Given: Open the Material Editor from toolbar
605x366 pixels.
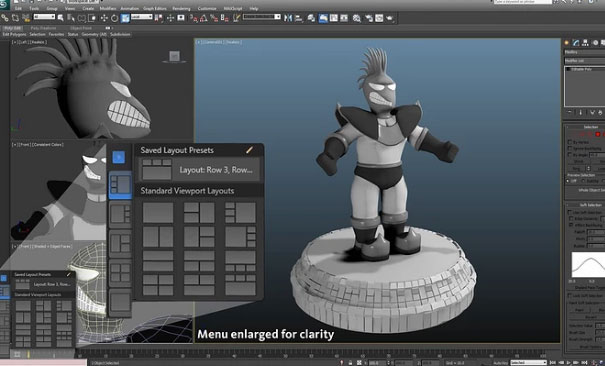Looking at the screenshot, I should (x=357, y=18).
